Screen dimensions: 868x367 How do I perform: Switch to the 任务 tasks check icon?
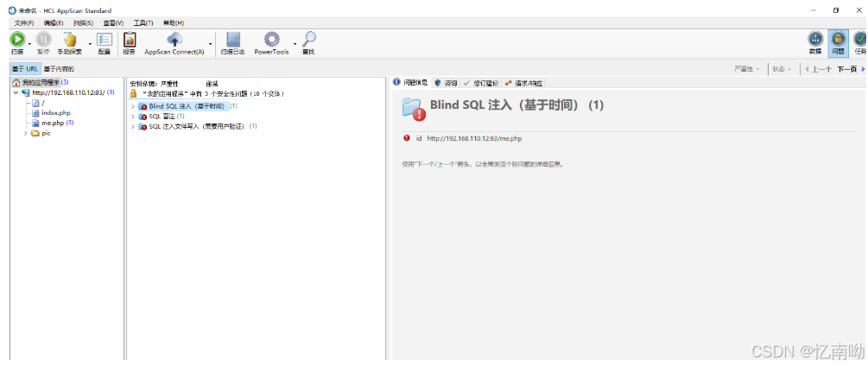tap(860, 39)
